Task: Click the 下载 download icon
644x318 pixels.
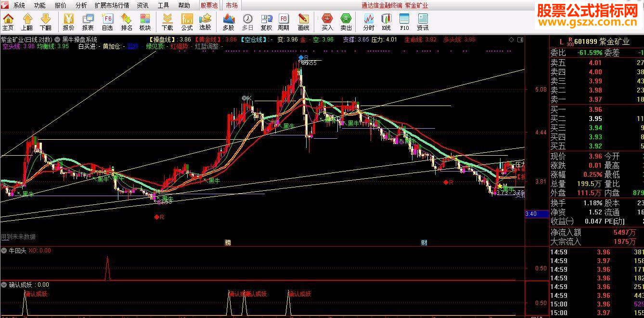Action: (167, 22)
